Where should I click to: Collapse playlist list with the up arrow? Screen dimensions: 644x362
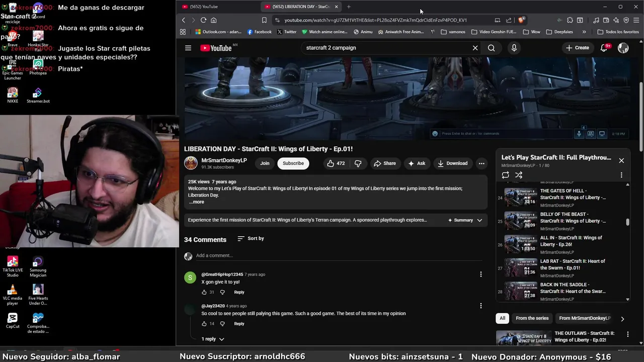tap(627, 185)
